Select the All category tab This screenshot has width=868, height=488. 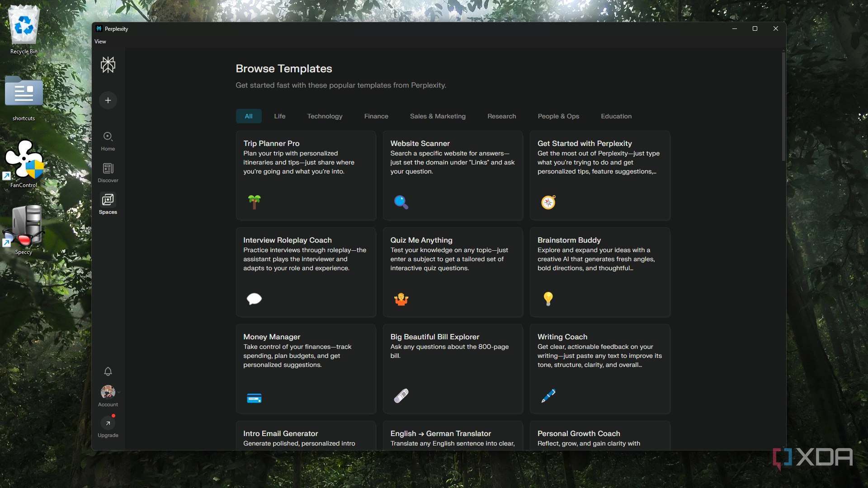click(249, 116)
